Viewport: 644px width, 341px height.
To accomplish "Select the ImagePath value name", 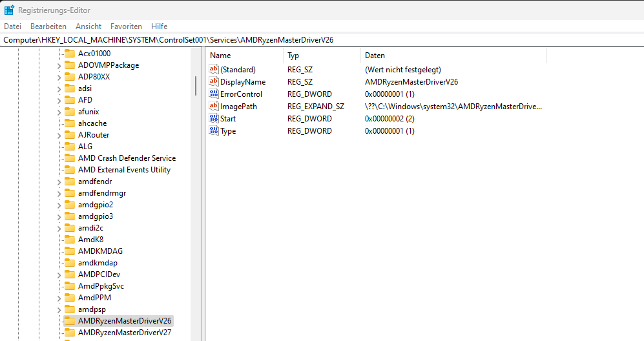I will 238,107.
